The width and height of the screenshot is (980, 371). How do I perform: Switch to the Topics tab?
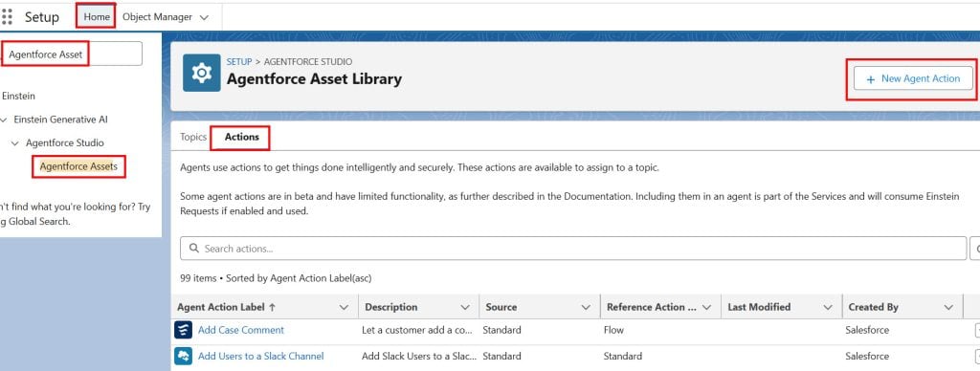(193, 137)
